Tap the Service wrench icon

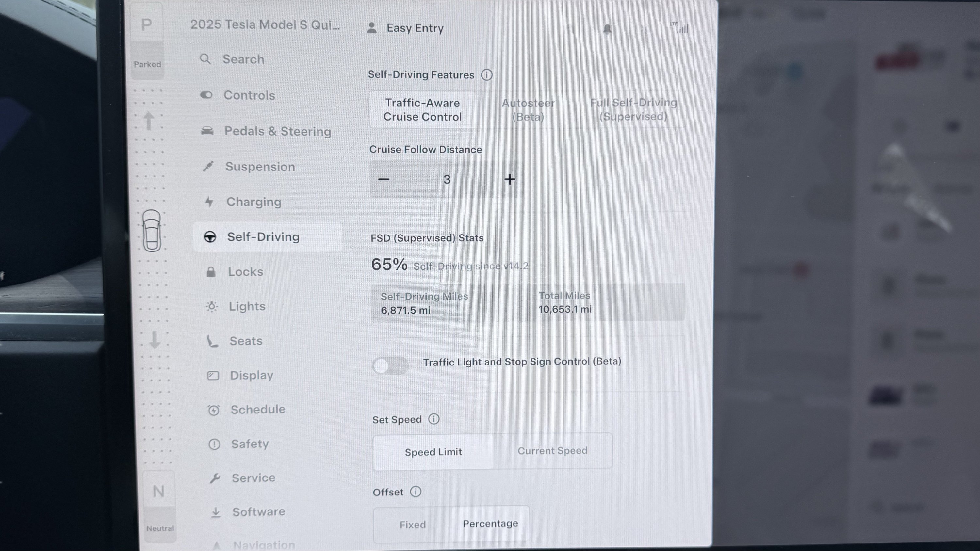point(215,478)
